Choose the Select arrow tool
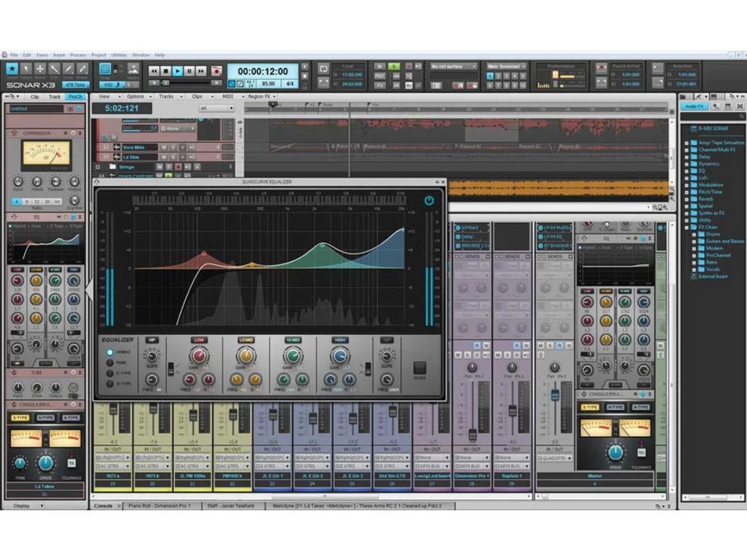This screenshot has width=747, height=560. tap(26, 69)
